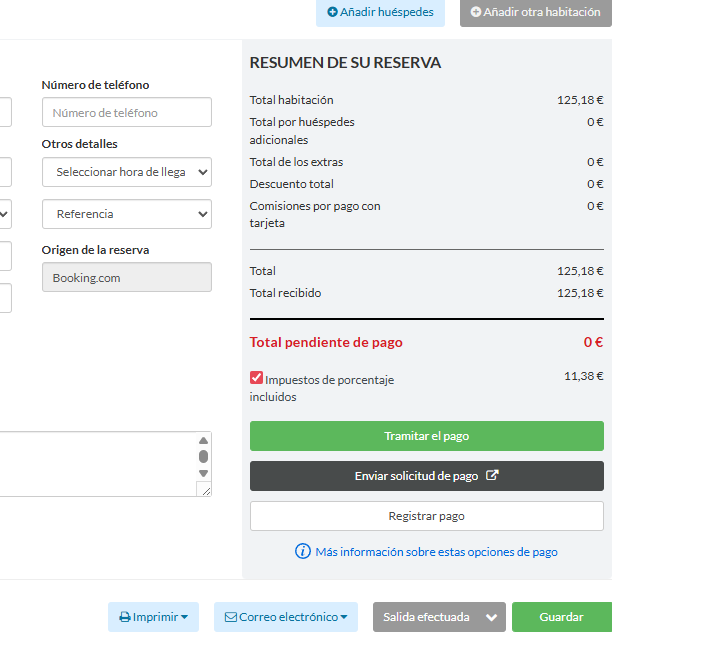
Task: Click the textarea scrollbar thumb
Action: [204, 456]
